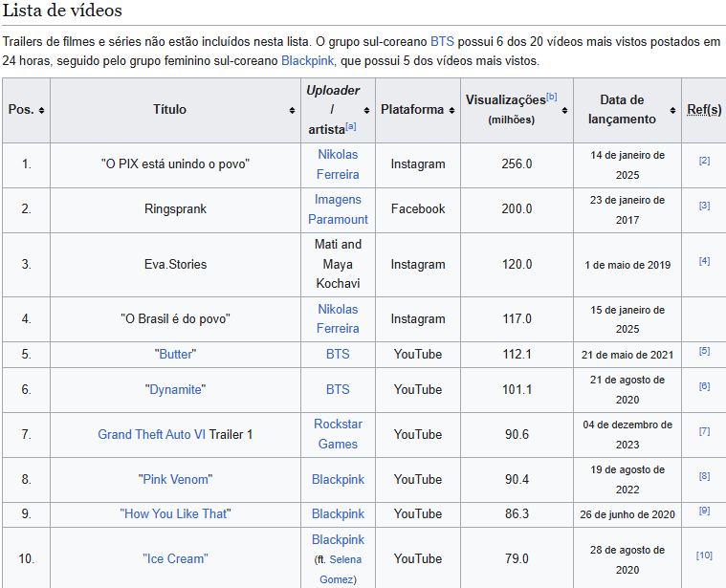
Task: Open footnote [b] in Visualizações header
Action: point(552,97)
